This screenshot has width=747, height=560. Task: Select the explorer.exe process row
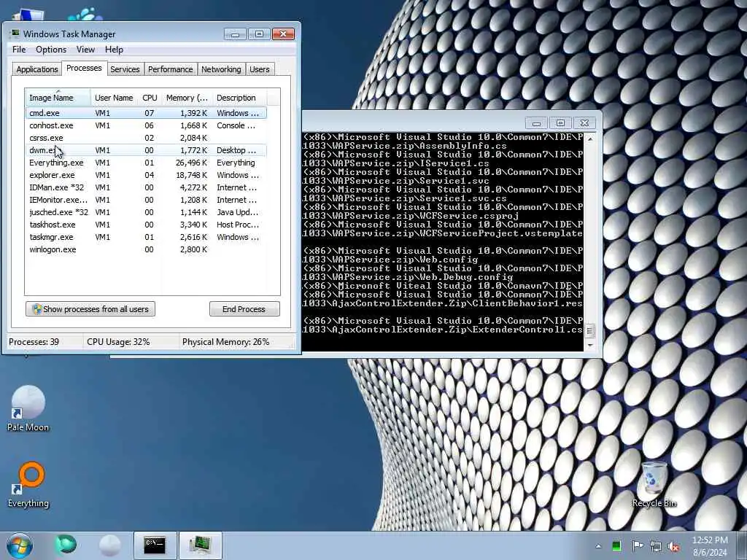tap(146, 175)
